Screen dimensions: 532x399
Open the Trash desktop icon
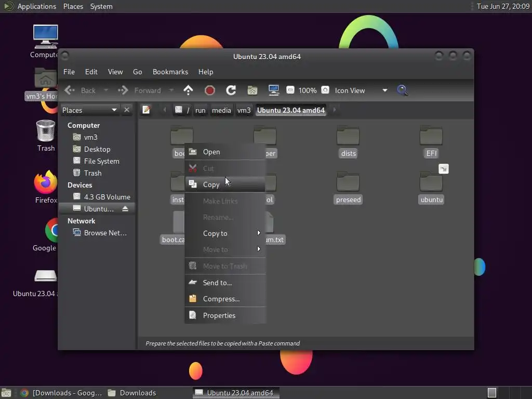[46, 136]
